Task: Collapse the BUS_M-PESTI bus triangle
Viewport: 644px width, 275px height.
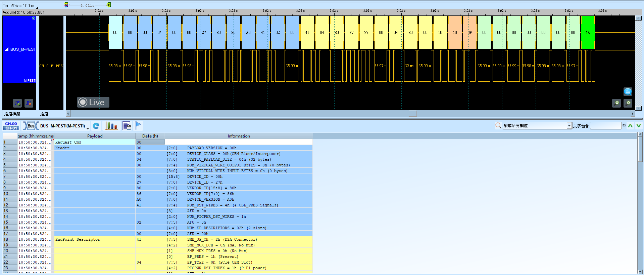Action: tap(7, 49)
